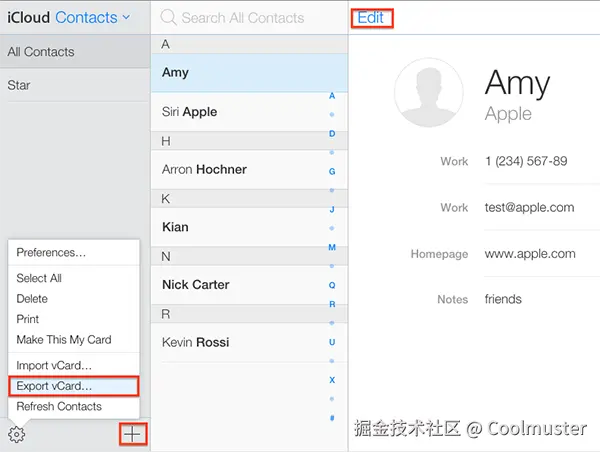Jump to index letter M
The image size is (600, 452).
(x=332, y=247)
